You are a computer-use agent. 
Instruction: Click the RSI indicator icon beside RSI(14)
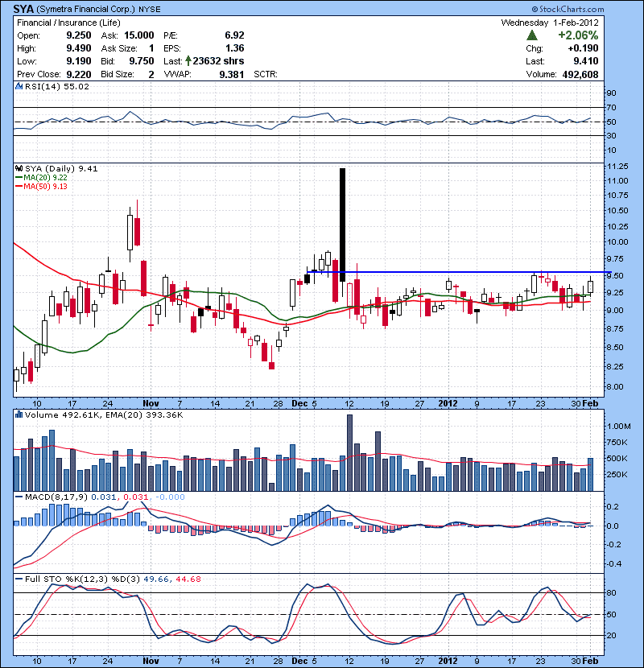click(19, 86)
